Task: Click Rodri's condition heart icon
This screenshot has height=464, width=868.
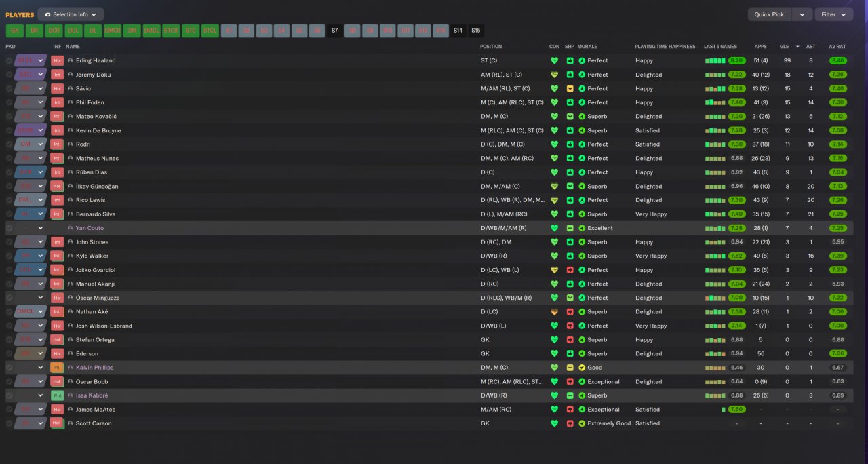Action: click(x=555, y=144)
